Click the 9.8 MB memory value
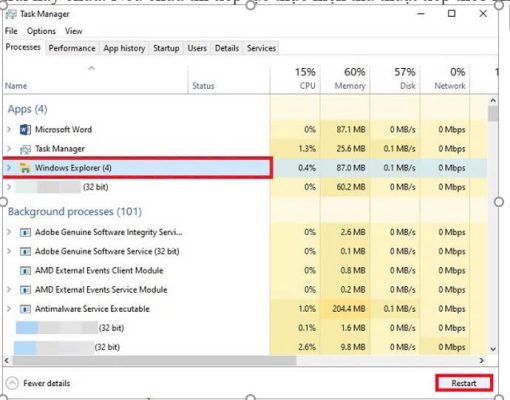Screen dimensions: 510x400 pyautogui.click(x=353, y=347)
